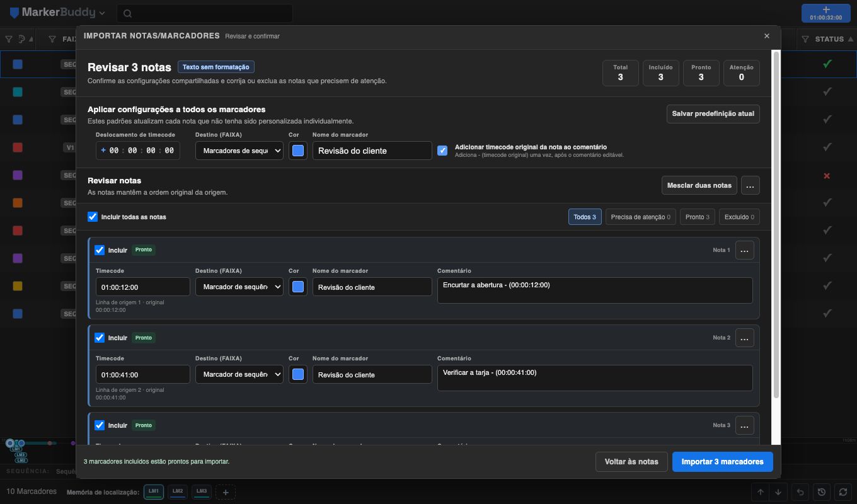Close the Importar Notas/Marcadores dialog

767,36
